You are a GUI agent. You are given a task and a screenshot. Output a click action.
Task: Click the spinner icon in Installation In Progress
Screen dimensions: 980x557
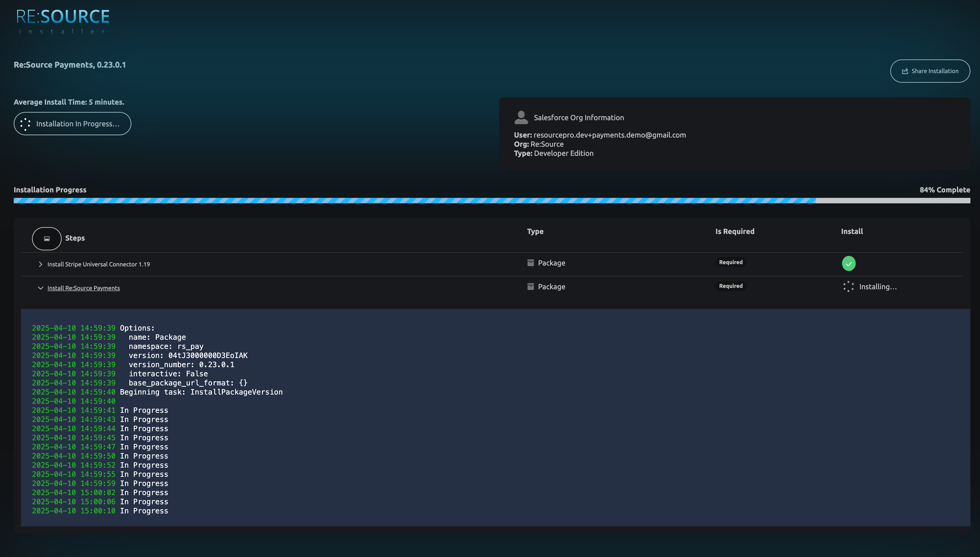point(25,124)
